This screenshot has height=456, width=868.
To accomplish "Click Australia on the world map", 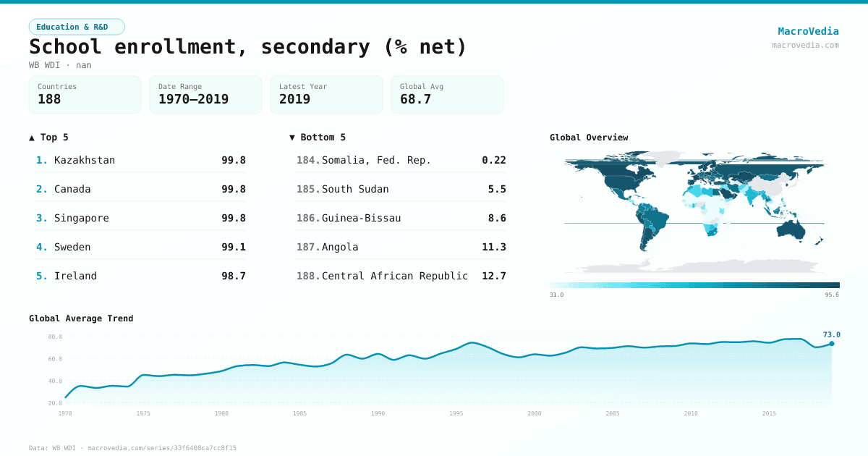I will tap(794, 230).
